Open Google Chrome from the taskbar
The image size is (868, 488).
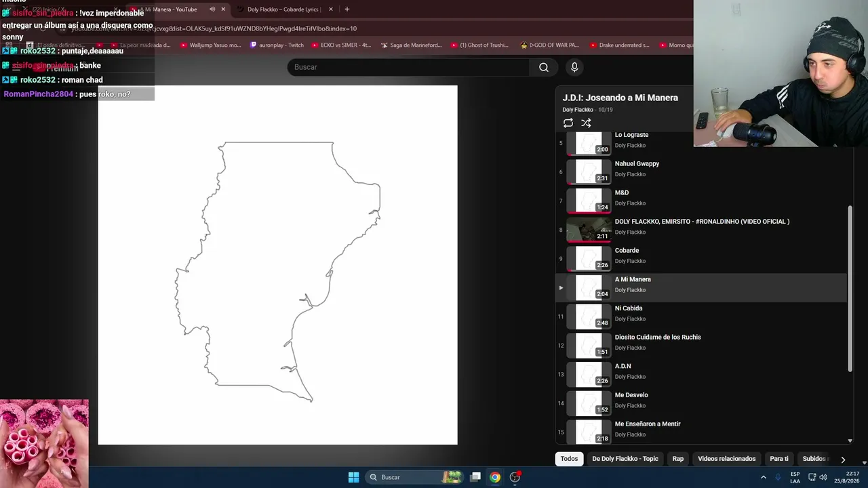pos(495,477)
